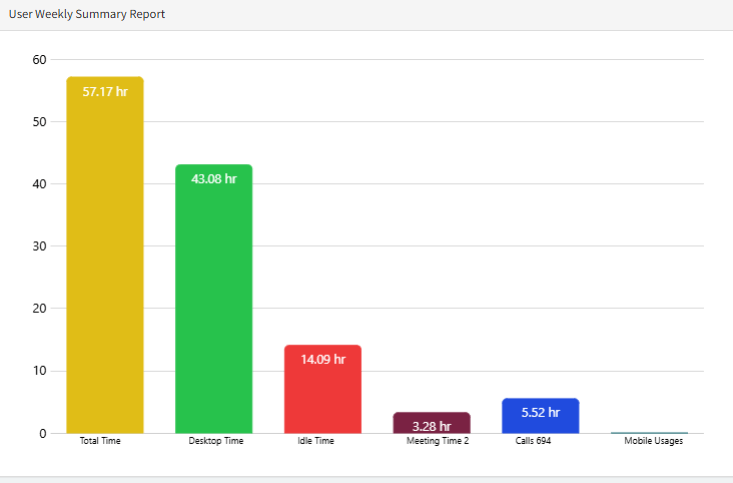
Task: Click the Total Time axis label
Action: click(100, 441)
